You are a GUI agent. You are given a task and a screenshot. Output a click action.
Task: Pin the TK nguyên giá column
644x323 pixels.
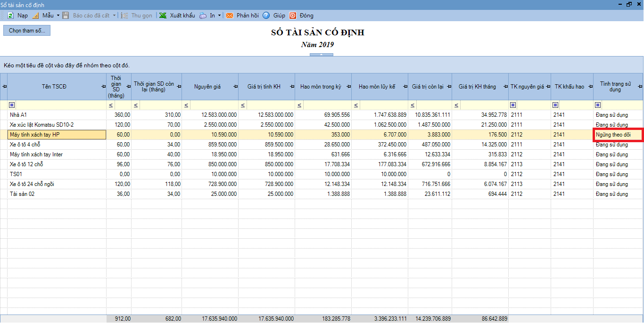(548, 87)
